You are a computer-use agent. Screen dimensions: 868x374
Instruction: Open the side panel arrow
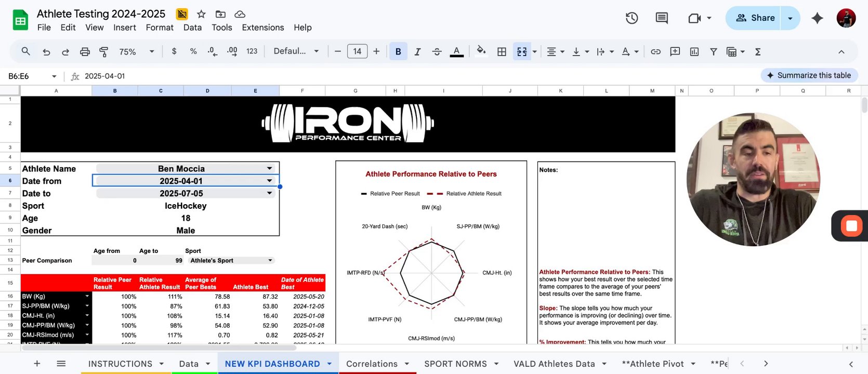point(851,364)
